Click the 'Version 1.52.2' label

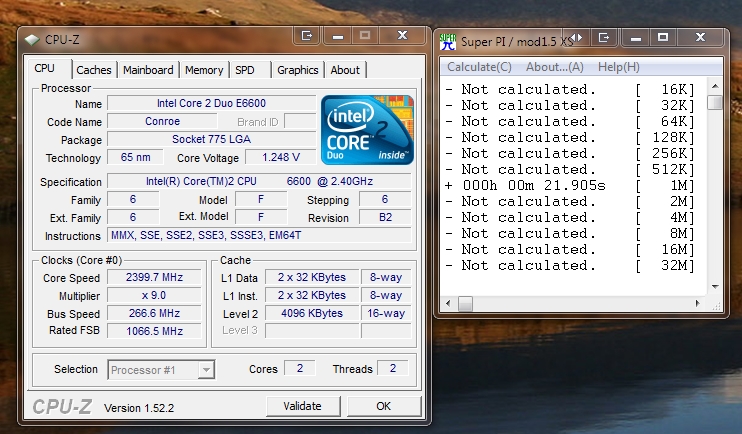coord(139,408)
